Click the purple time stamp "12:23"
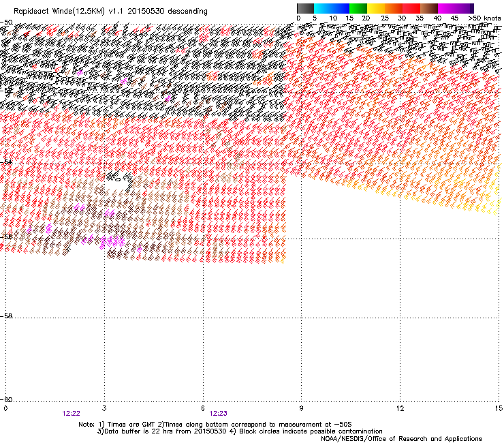The image size is (504, 443). tap(218, 414)
